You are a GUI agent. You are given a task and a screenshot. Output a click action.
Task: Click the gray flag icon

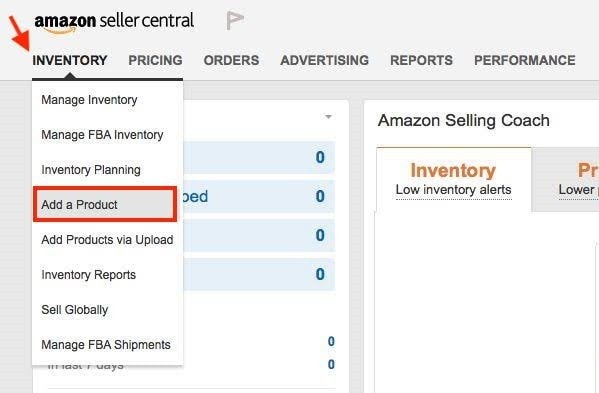(235, 20)
